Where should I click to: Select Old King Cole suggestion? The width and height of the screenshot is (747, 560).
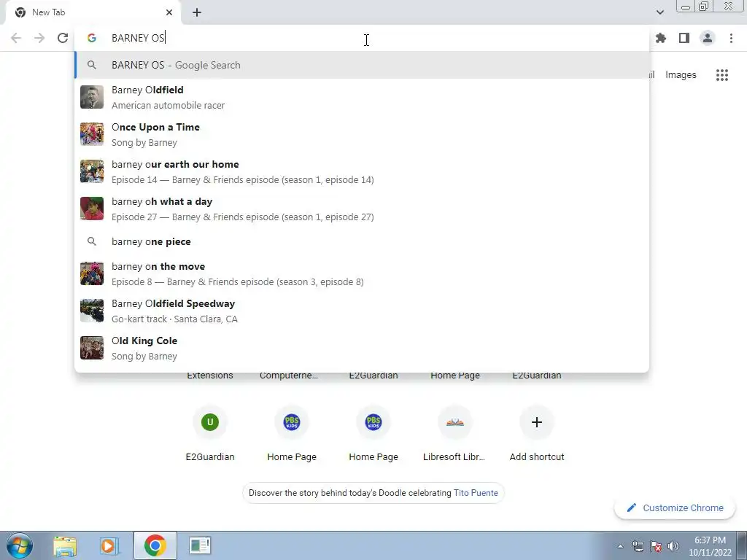click(x=362, y=348)
